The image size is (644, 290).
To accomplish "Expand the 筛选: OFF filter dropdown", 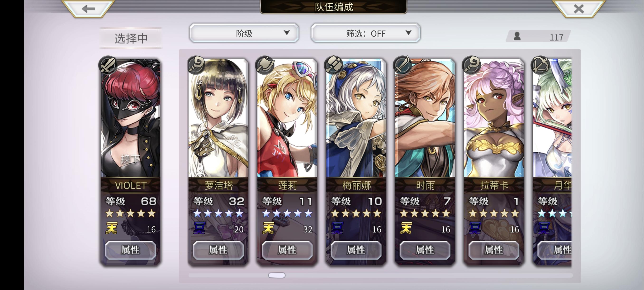I will (x=365, y=33).
